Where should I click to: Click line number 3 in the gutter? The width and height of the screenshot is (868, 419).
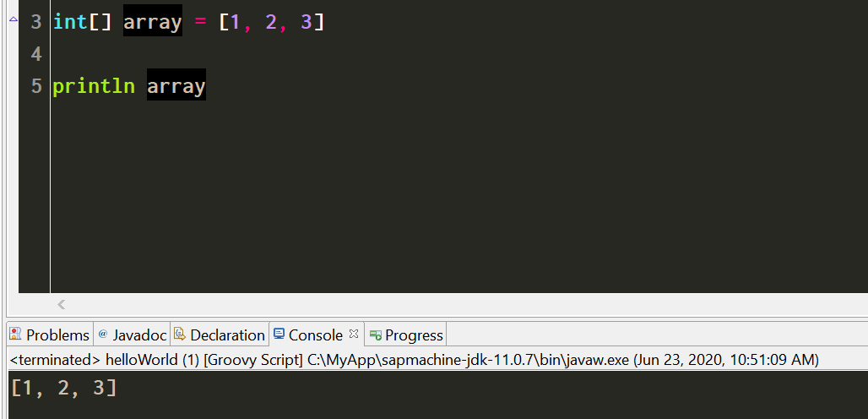pos(36,22)
